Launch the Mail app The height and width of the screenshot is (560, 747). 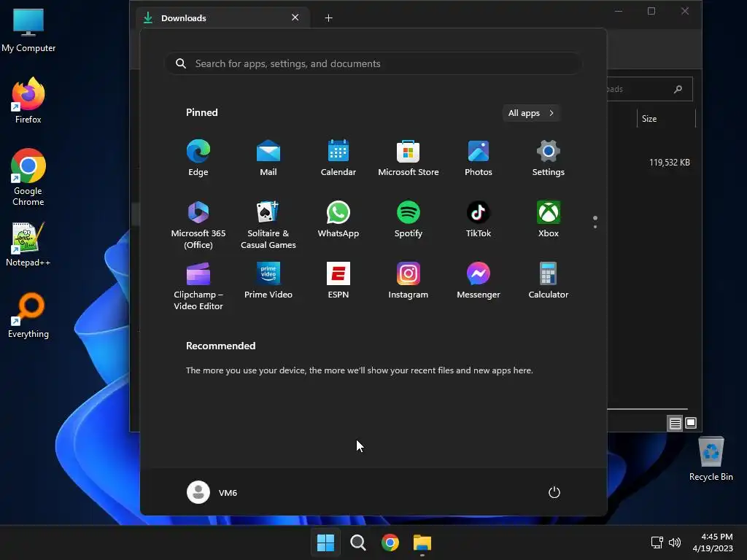[268, 158]
